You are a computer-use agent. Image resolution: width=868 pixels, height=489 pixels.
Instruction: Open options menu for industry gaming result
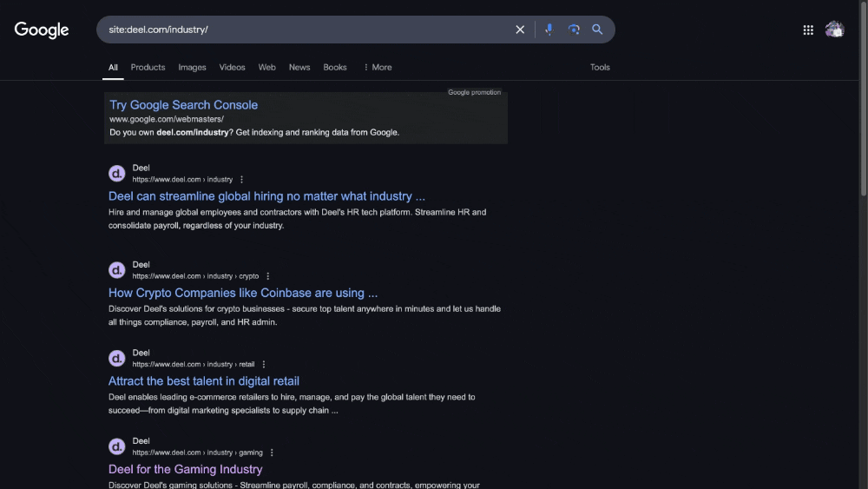(x=272, y=453)
